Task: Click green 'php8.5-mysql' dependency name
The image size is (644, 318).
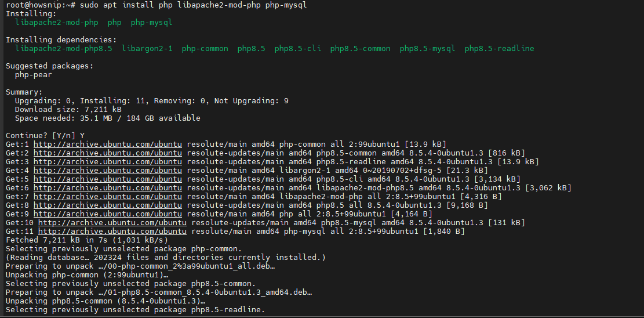Action: tap(428, 49)
